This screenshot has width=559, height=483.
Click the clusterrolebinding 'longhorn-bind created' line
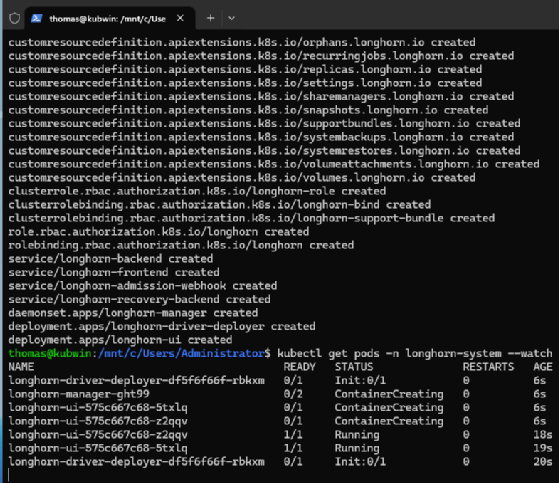(220, 205)
